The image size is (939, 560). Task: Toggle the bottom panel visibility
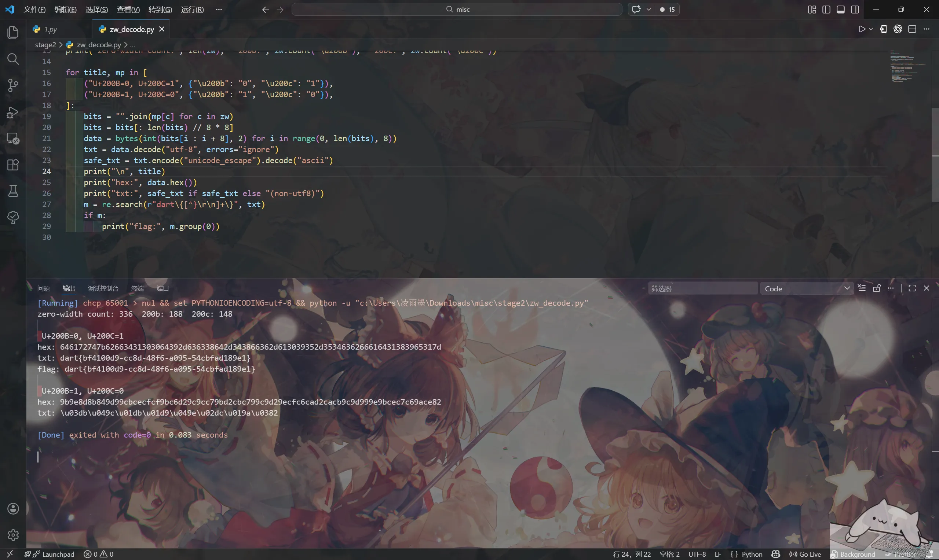click(840, 10)
